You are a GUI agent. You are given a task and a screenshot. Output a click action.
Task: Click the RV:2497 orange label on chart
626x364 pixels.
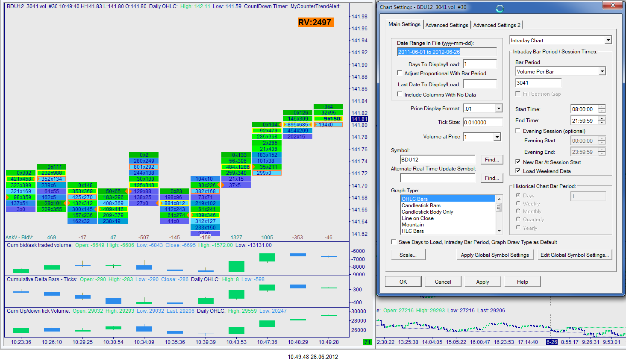[x=315, y=22]
